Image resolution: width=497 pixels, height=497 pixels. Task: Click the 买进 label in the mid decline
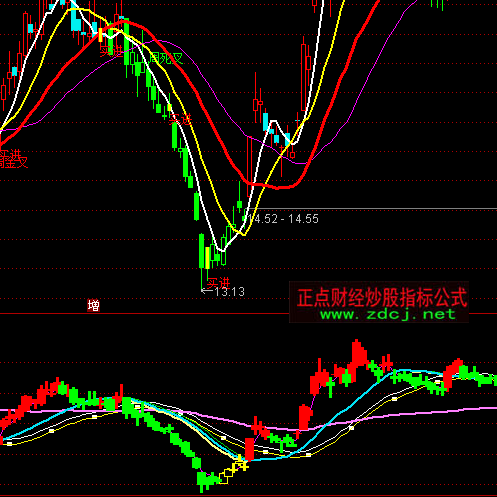coord(180,119)
